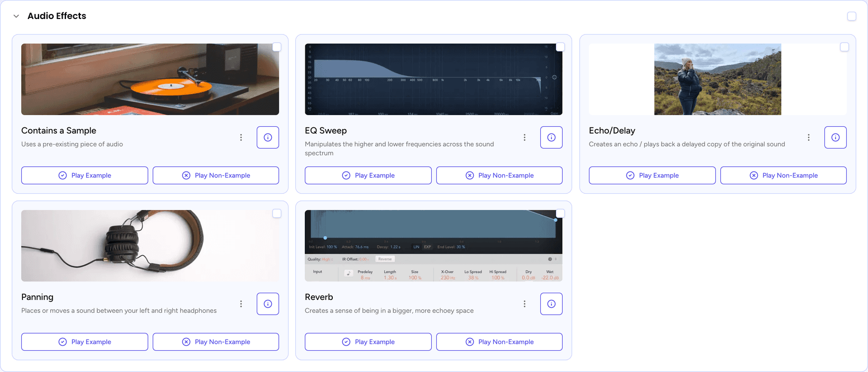Click the EQ Sweep title
This screenshot has height=372, width=868.
325,131
